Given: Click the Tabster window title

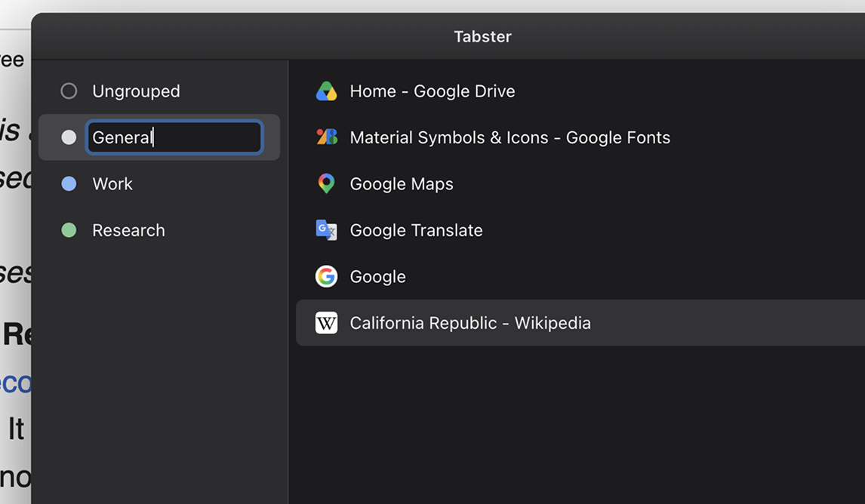Looking at the screenshot, I should [x=483, y=36].
